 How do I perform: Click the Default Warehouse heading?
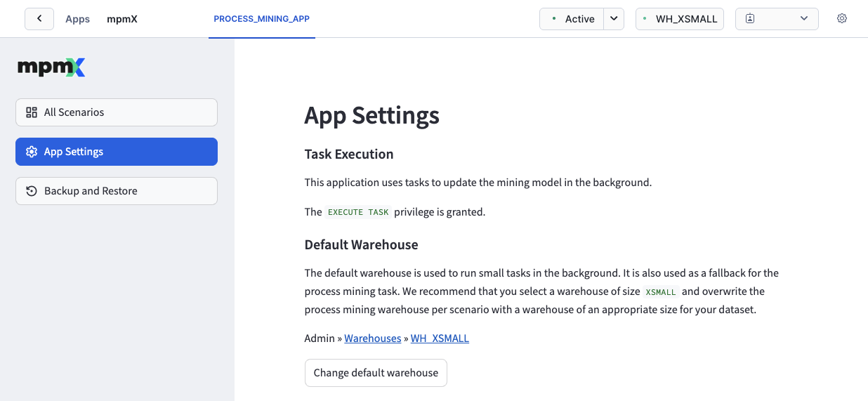point(361,245)
